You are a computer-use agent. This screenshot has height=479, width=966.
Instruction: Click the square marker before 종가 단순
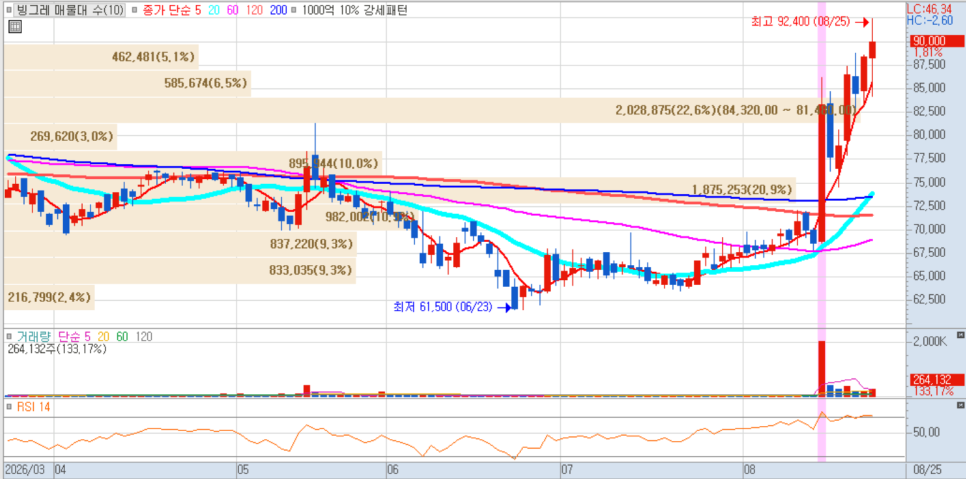click(x=136, y=10)
